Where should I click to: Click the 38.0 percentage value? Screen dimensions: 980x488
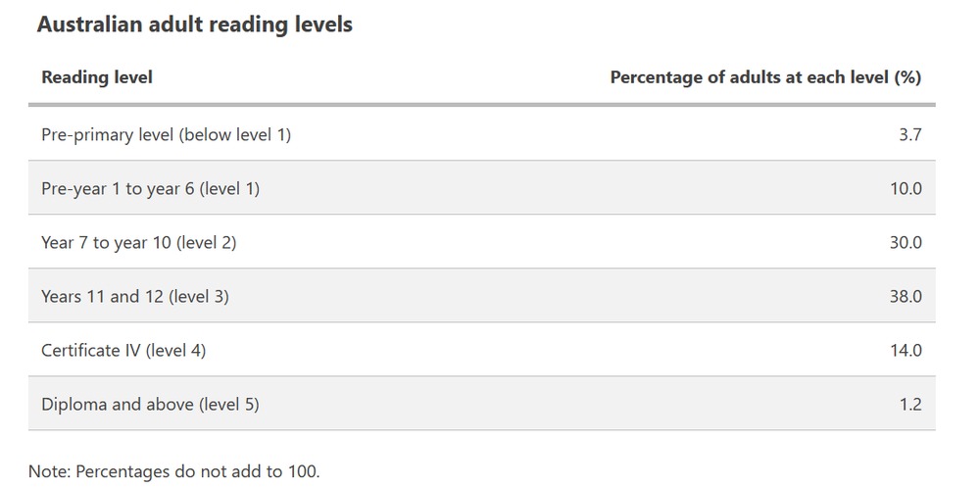pos(906,296)
